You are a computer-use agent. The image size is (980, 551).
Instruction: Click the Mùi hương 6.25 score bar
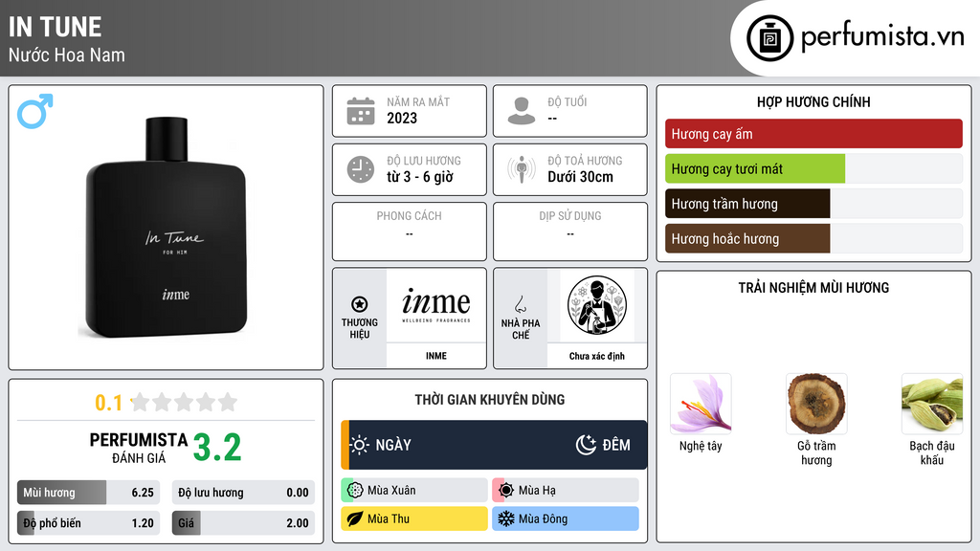88,493
